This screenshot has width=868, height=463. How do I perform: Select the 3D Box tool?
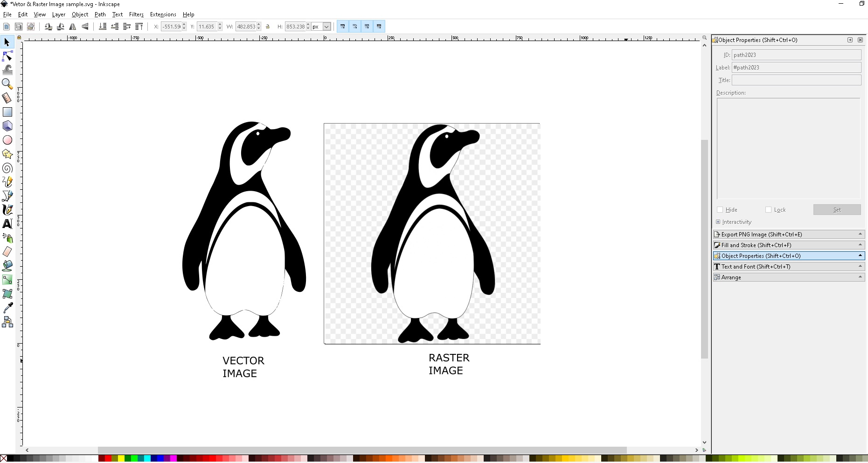[7, 126]
